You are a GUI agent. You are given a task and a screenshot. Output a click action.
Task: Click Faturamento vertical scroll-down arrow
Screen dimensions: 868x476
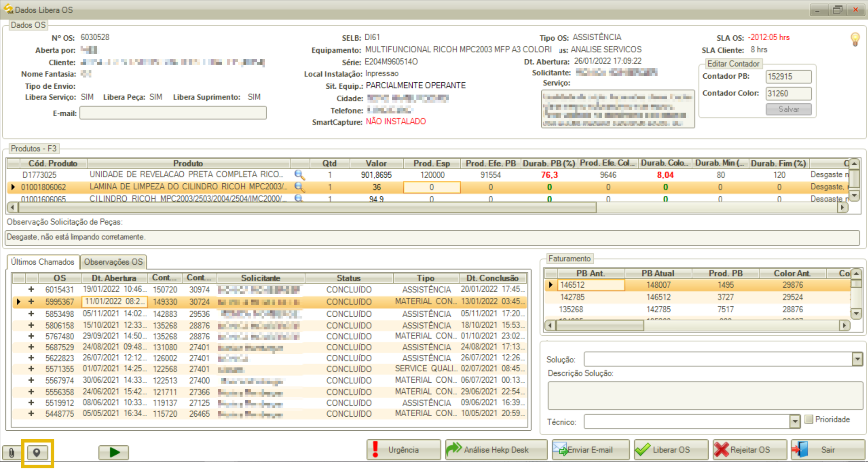tap(856, 313)
